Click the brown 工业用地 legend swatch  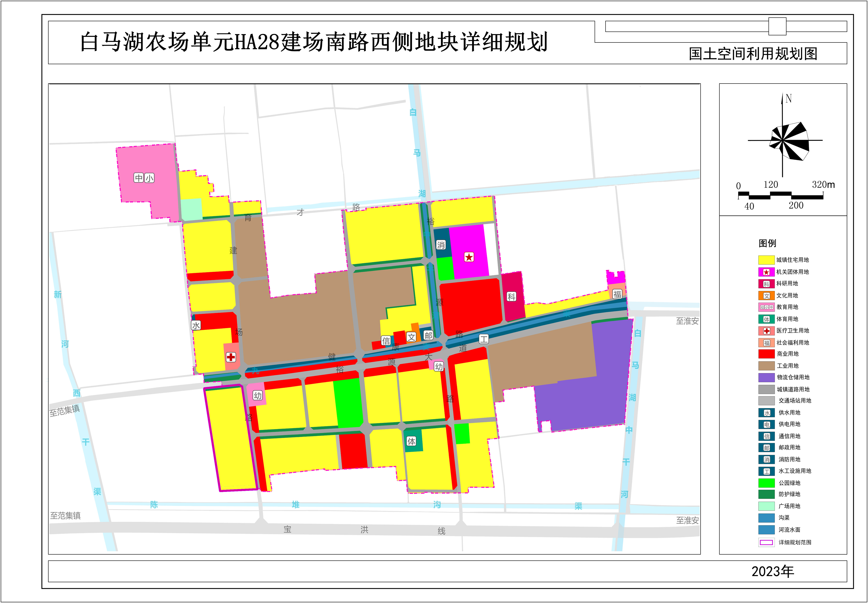[766, 366]
